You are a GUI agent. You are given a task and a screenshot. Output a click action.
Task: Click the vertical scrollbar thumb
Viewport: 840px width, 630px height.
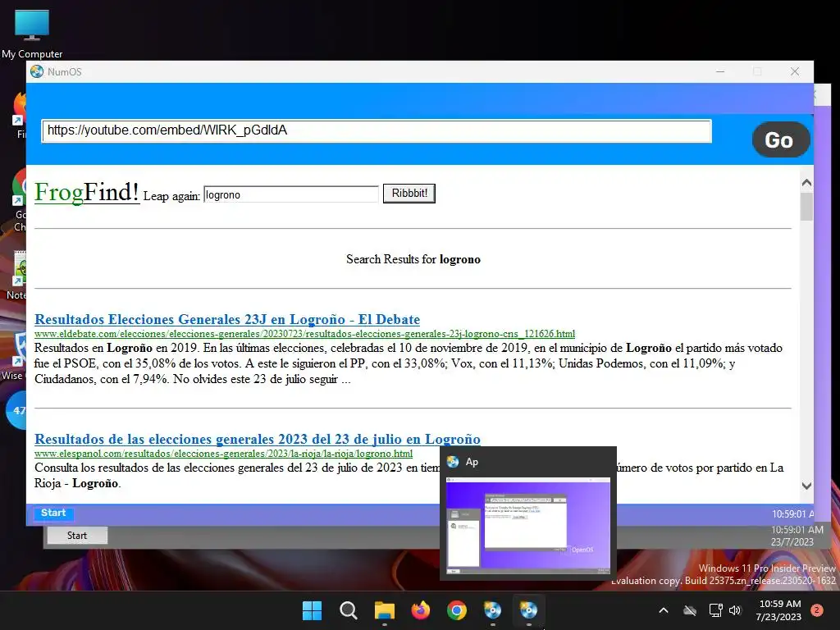(806, 206)
